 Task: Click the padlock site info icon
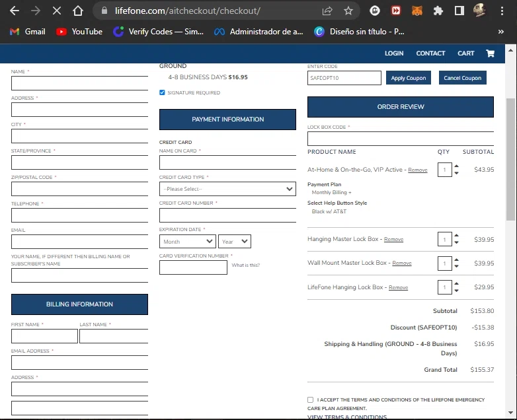(104, 11)
